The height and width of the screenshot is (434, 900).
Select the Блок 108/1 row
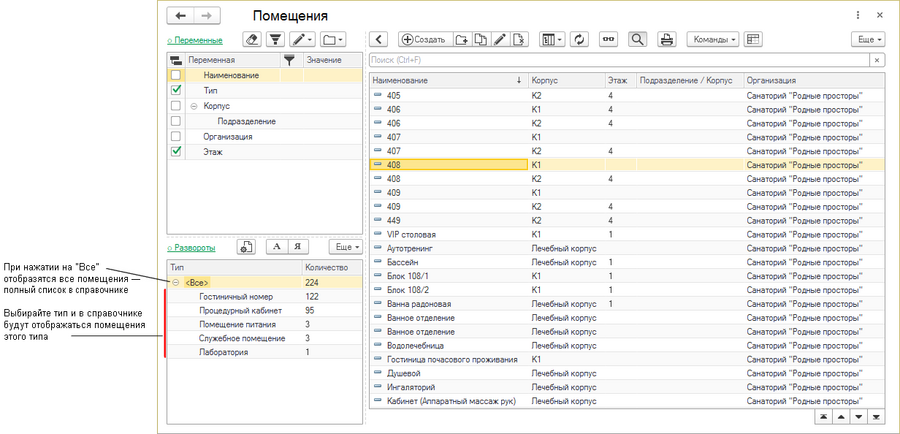627,276
